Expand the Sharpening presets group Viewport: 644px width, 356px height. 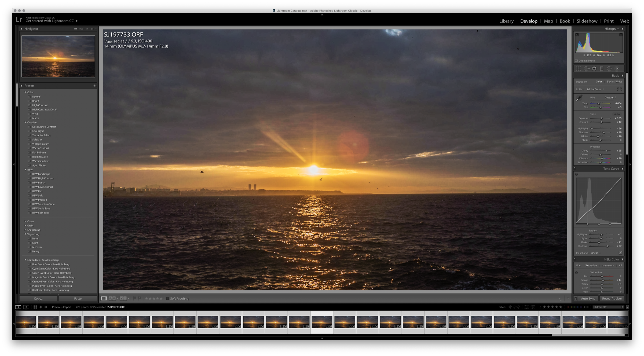tap(25, 230)
